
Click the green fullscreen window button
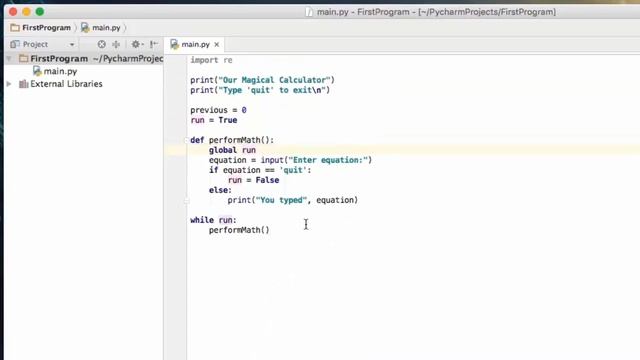(x=40, y=11)
